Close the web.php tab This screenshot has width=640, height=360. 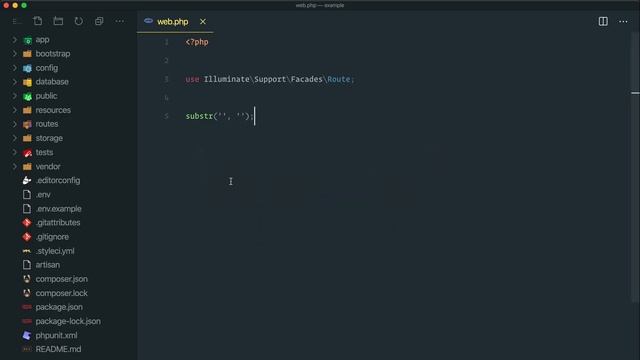[203, 22]
